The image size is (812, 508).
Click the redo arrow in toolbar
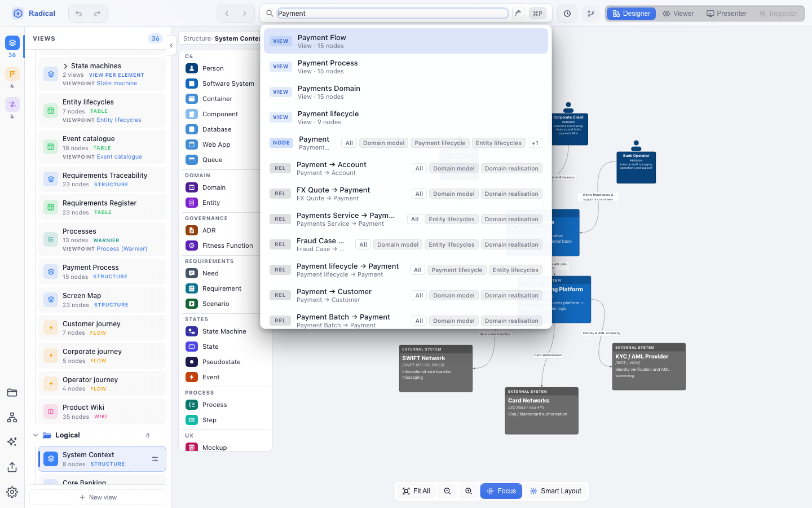tap(97, 14)
